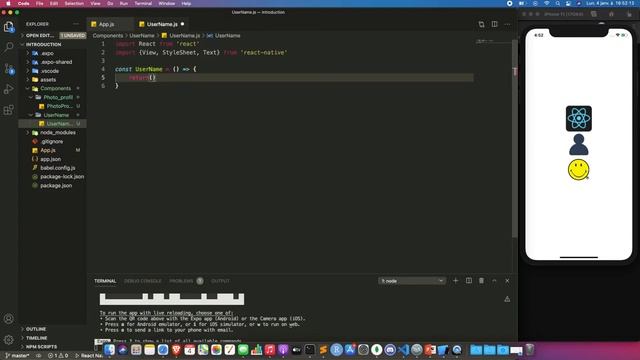Open the Extensions view in the activity bar
This screenshot has width=640, height=360.
tap(9, 110)
